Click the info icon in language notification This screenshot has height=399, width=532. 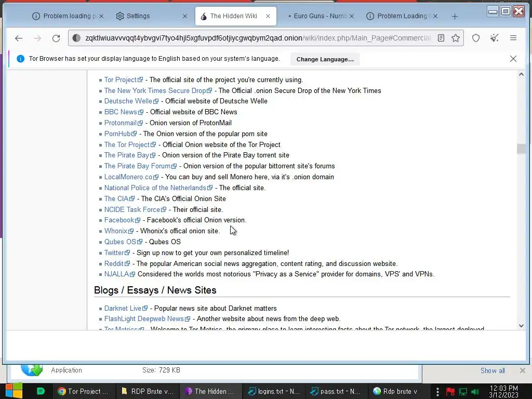point(20,59)
